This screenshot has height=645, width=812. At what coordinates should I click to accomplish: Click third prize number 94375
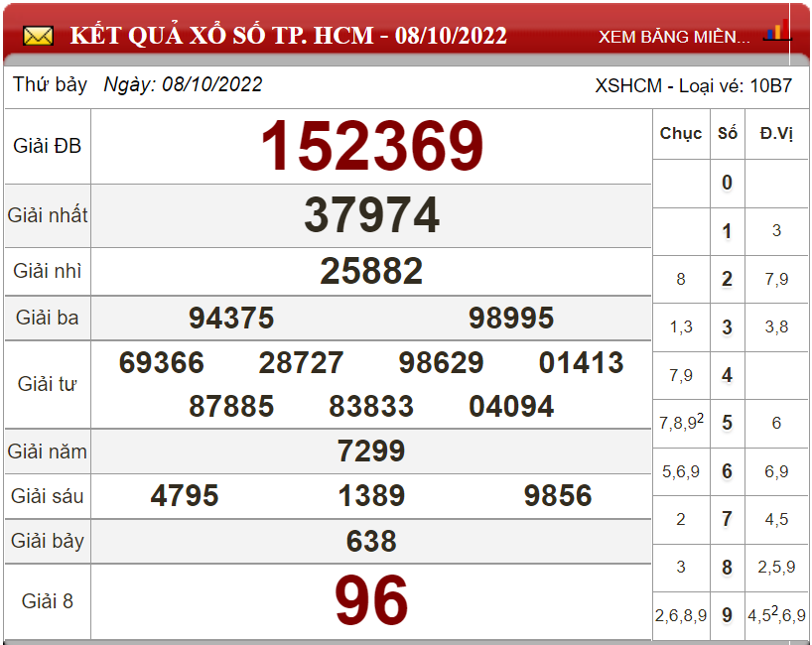(231, 318)
